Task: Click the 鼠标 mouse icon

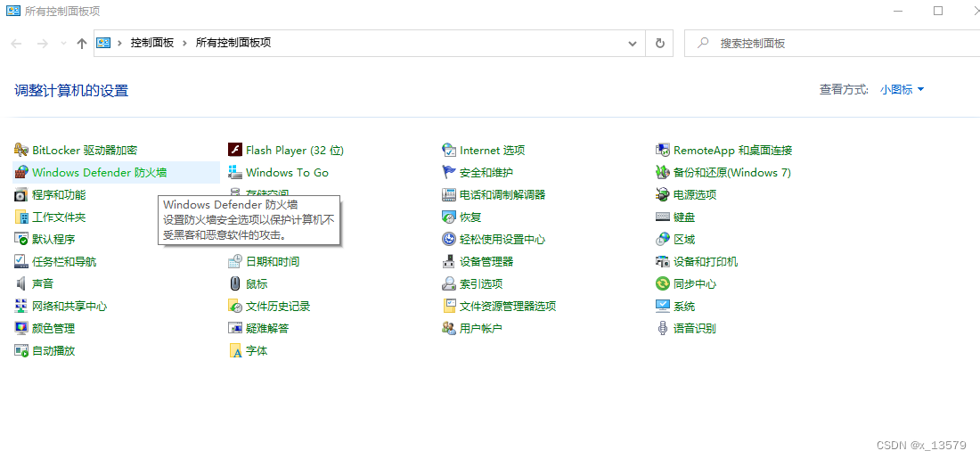Action: pos(235,284)
